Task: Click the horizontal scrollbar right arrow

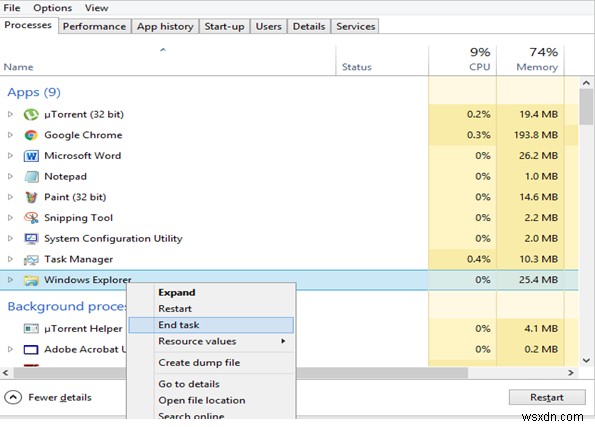Action: click(571, 373)
